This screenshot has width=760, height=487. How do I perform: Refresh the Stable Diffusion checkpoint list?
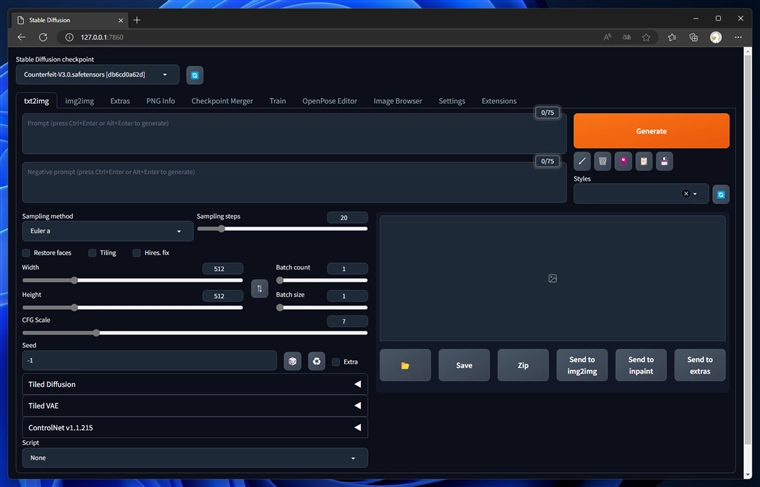click(195, 75)
